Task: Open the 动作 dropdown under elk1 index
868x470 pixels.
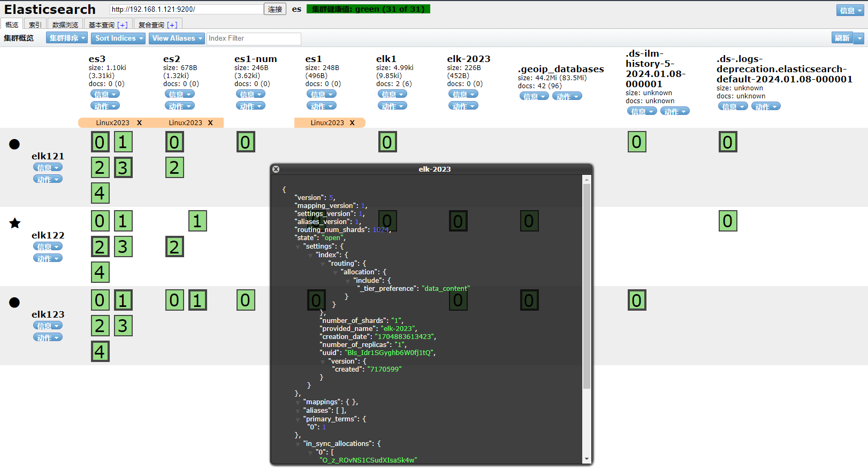Action: coord(391,106)
